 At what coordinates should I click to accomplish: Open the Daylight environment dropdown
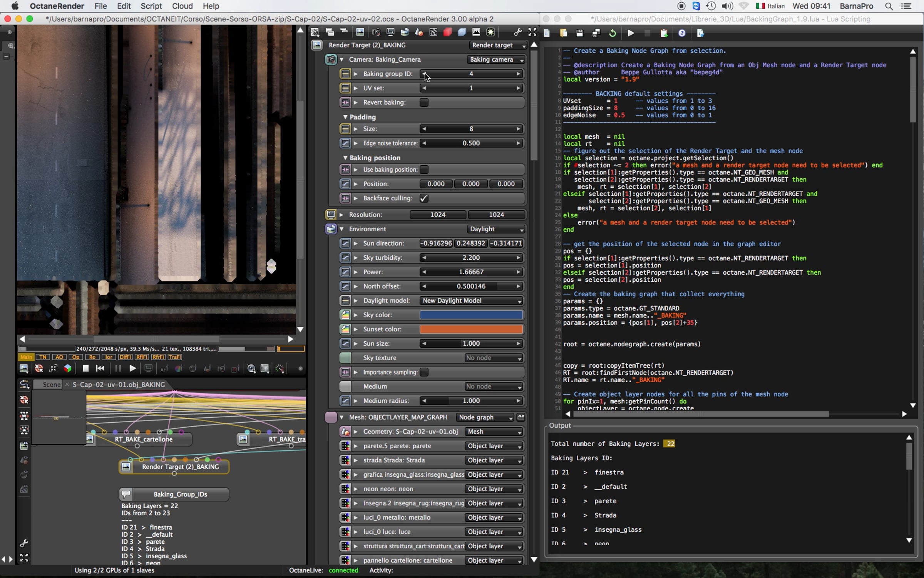pos(496,229)
